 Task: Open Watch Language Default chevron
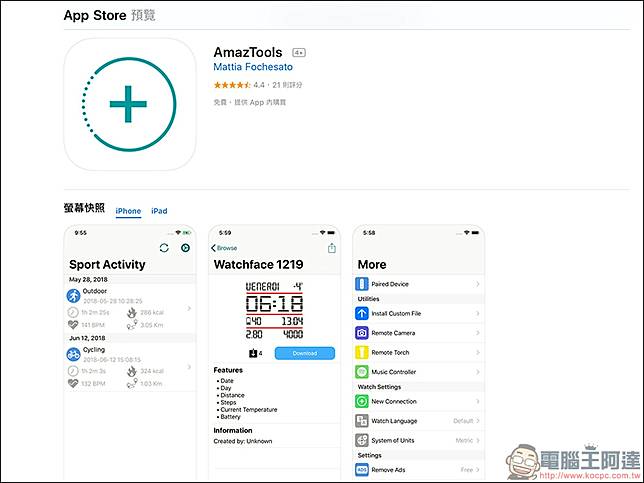coord(478,421)
